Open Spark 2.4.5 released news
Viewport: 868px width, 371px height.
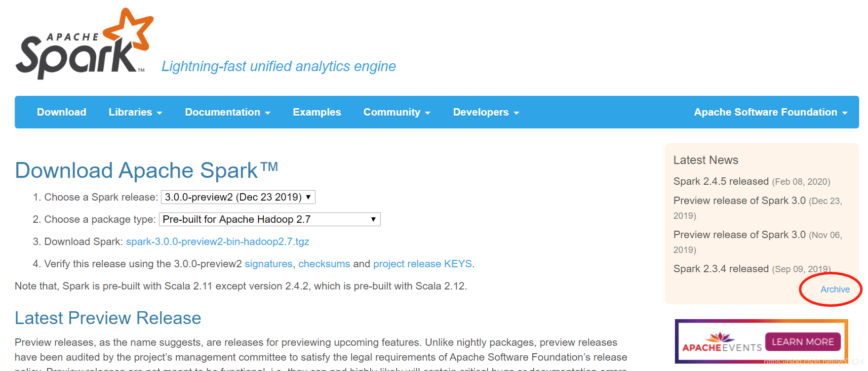[721, 181]
